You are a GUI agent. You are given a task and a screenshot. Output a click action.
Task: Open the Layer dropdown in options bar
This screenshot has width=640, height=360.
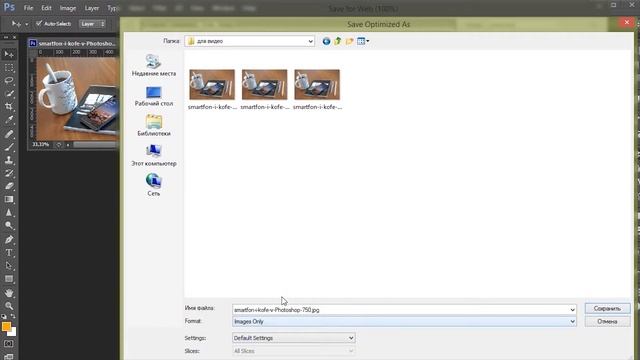[92, 24]
